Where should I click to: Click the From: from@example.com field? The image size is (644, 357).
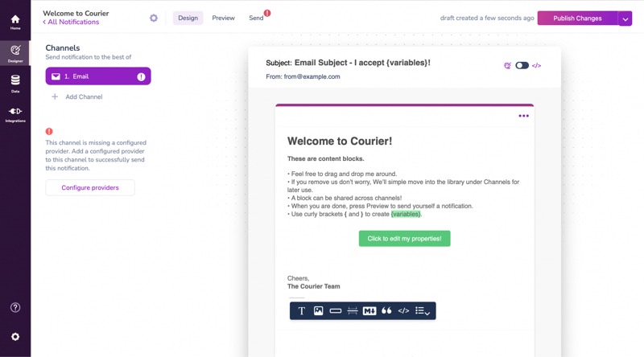click(303, 76)
